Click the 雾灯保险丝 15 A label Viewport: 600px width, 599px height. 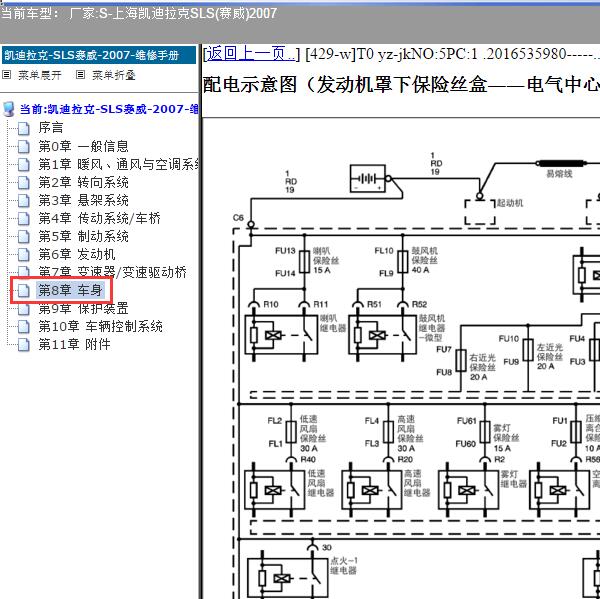coord(506,438)
